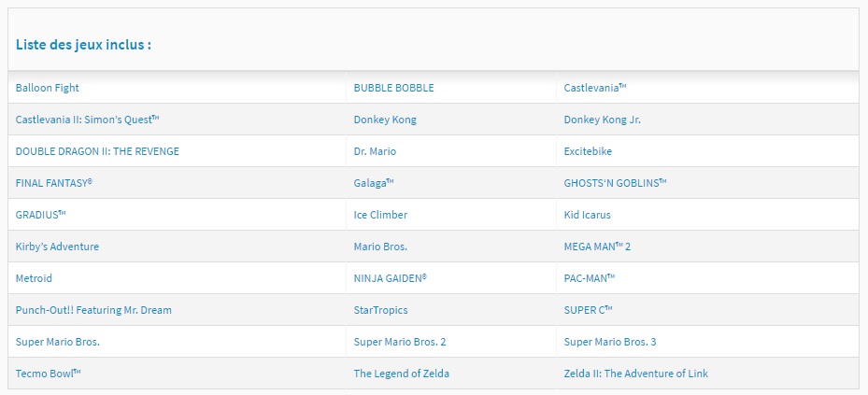Open the Galaga game link
This screenshot has height=395, width=868.
click(x=374, y=183)
